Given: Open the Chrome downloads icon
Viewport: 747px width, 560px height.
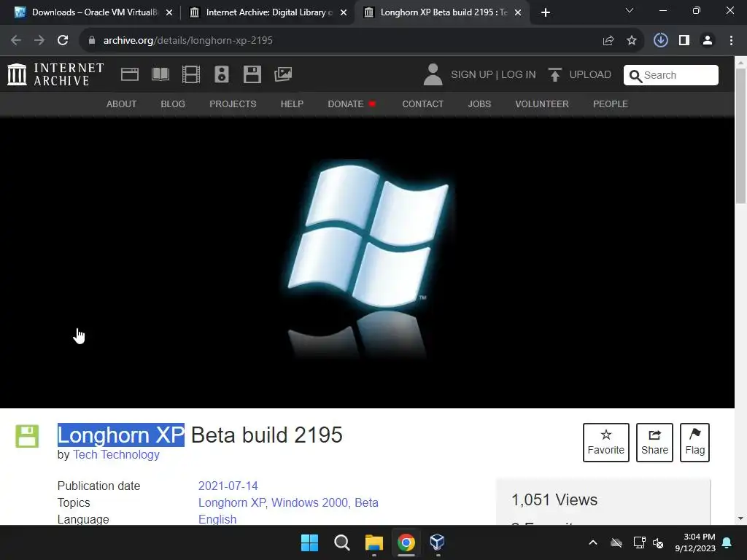Looking at the screenshot, I should (x=661, y=41).
